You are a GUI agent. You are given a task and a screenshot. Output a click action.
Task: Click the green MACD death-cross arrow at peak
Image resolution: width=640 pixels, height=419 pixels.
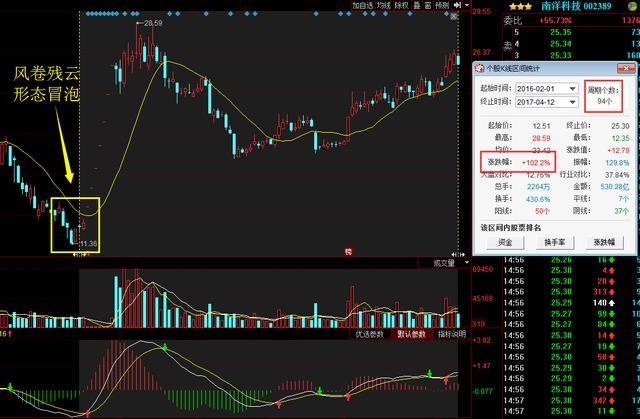click(x=165, y=348)
